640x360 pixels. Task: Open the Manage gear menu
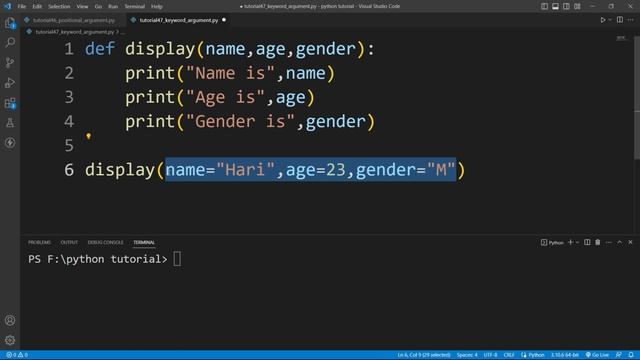pos(10,340)
